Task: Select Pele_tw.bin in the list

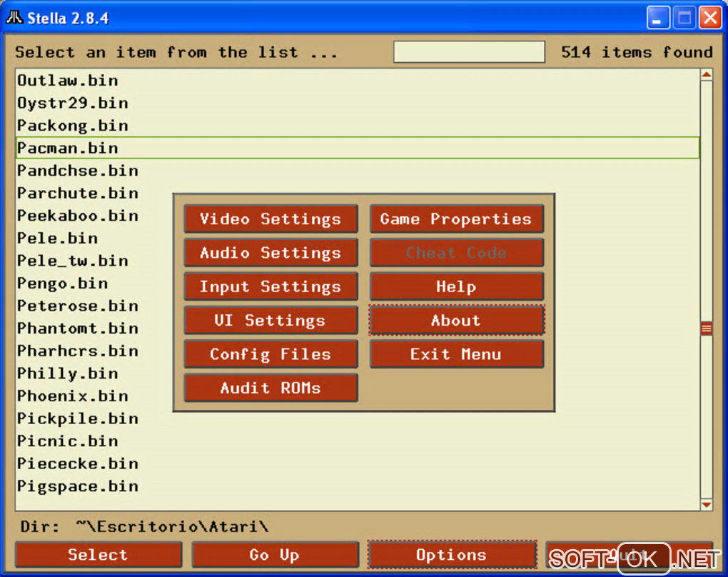Action: coord(94,261)
